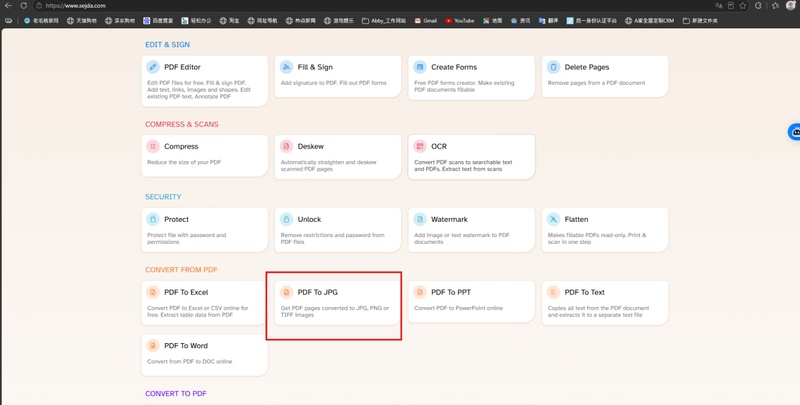This screenshot has height=405, width=800.
Task: Open the 地图 maps bookmark
Action: (x=493, y=21)
